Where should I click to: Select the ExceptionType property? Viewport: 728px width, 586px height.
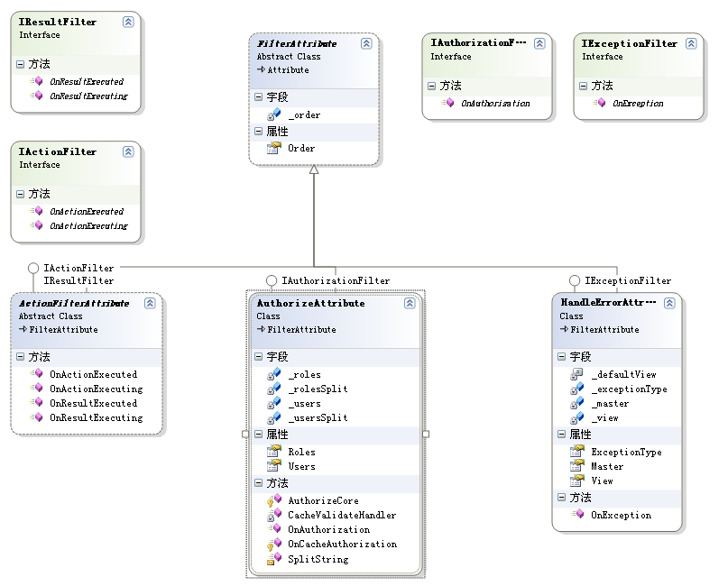pyautogui.click(x=626, y=453)
